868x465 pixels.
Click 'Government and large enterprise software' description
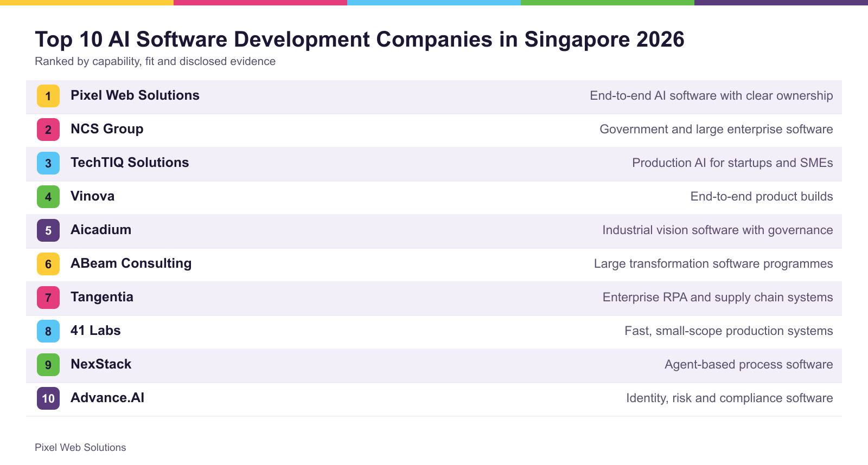coord(716,130)
